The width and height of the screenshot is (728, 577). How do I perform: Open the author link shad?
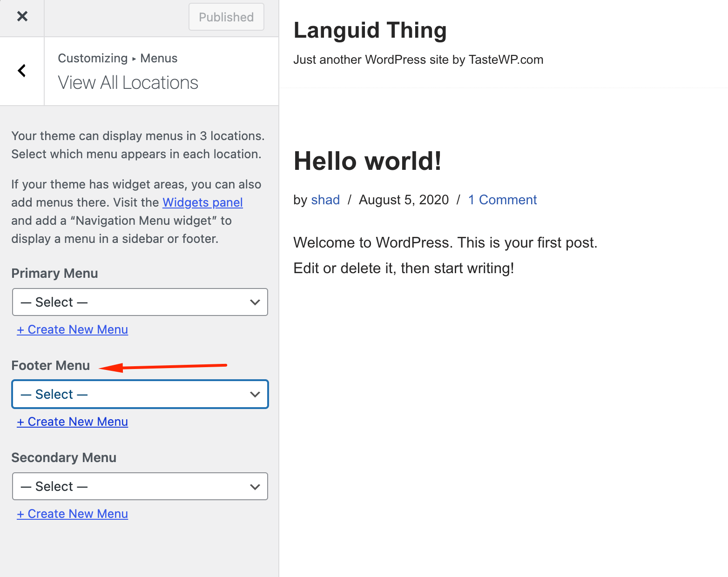(x=325, y=200)
